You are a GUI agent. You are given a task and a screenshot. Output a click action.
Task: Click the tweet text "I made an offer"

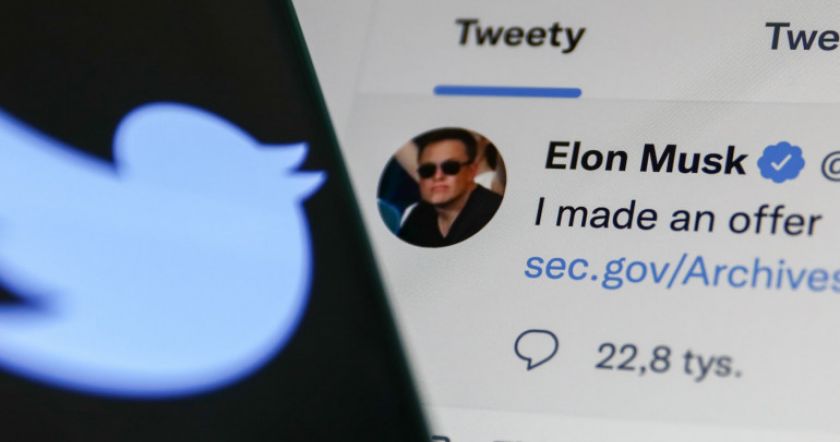677,215
